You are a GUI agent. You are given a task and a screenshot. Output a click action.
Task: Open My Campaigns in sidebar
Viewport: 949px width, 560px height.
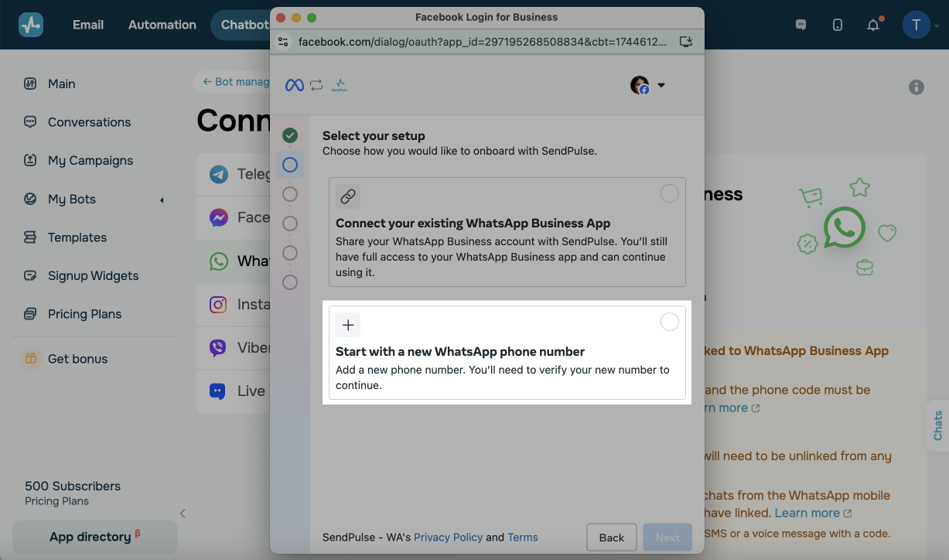[90, 160]
